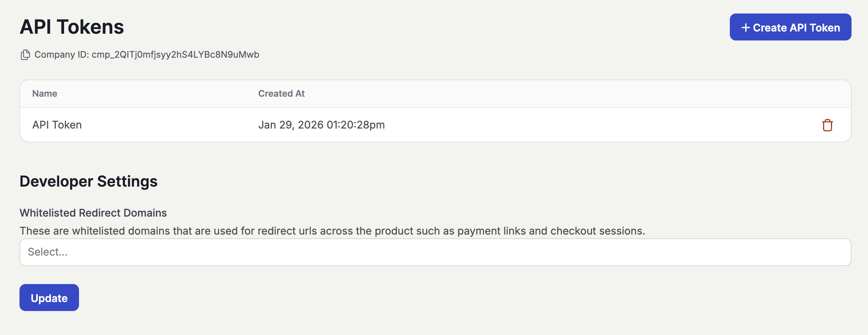Copy the Company ID using the copy icon
Image resolution: width=868 pixels, height=335 pixels.
pyautogui.click(x=25, y=55)
